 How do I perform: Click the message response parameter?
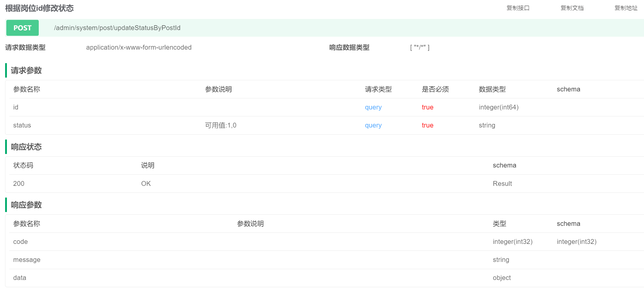27,260
